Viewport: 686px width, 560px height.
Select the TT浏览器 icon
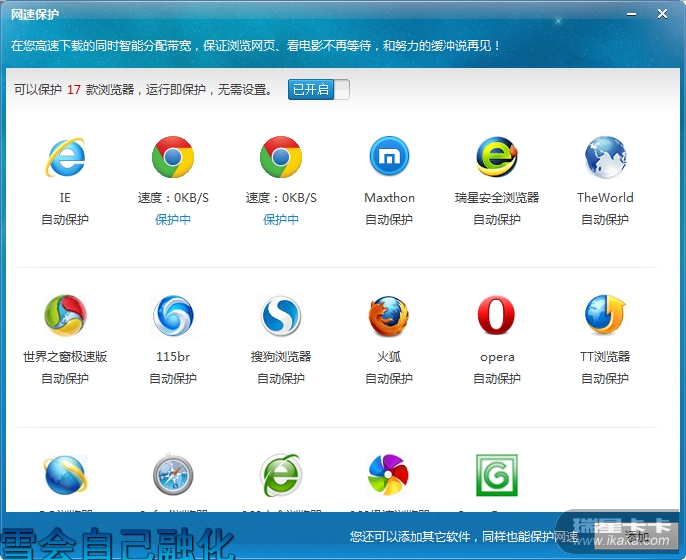606,315
